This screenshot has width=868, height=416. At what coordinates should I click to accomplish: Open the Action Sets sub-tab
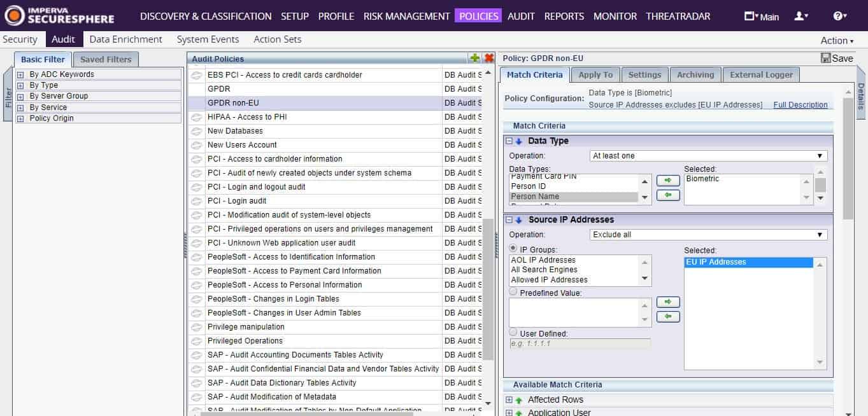pyautogui.click(x=277, y=39)
